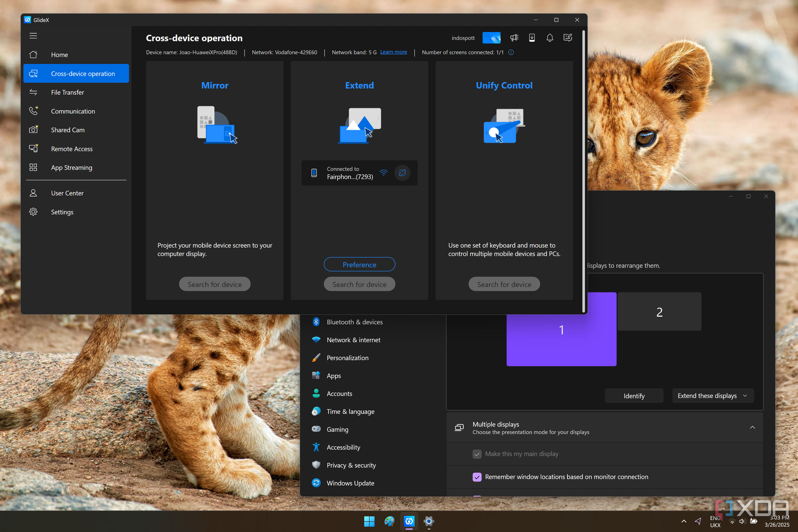Open the GlideX taskbar icon
798x532 pixels.
point(409,521)
